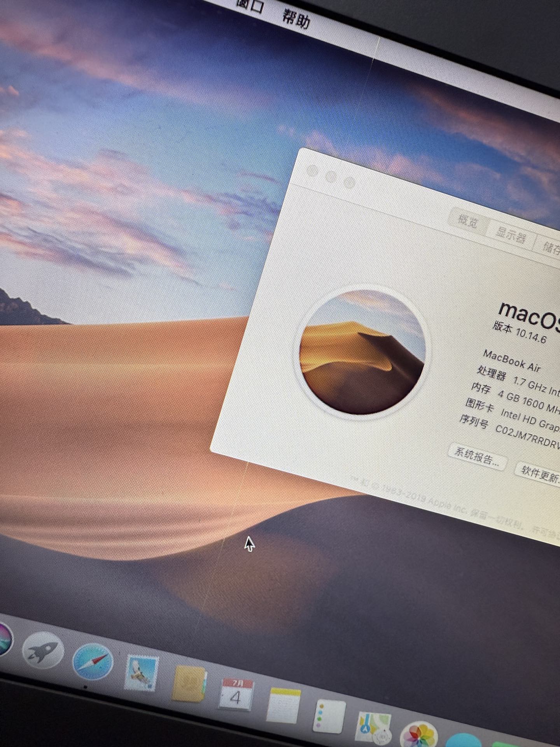Open Maps app in the Dock
Screen dimensions: 560x747
coord(373,728)
